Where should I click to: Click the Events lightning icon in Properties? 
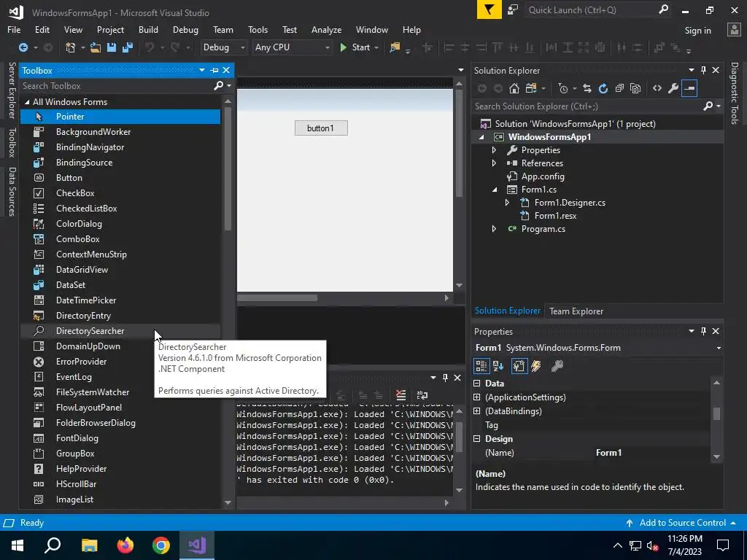(536, 366)
